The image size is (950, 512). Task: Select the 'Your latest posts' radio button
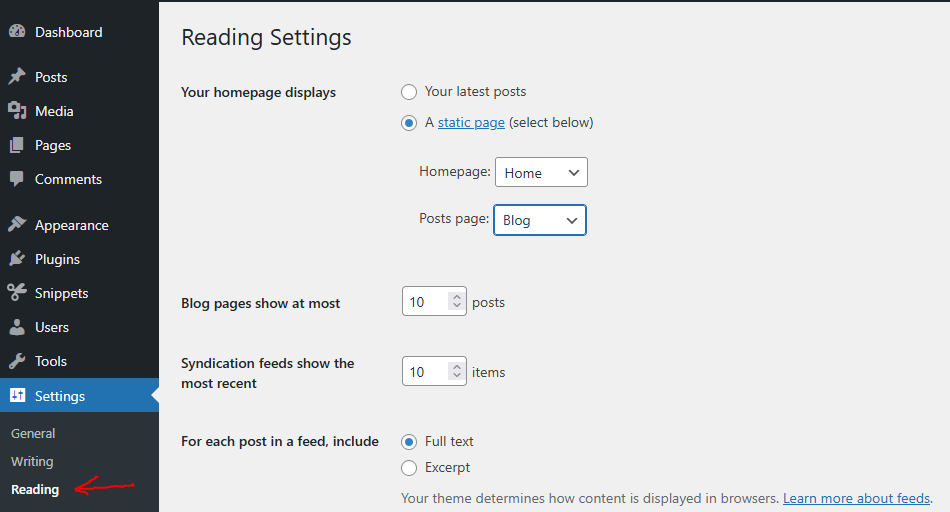409,92
